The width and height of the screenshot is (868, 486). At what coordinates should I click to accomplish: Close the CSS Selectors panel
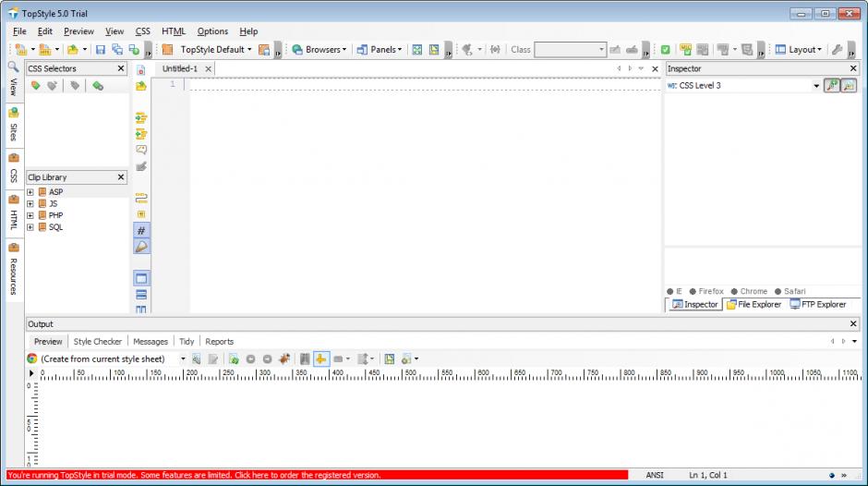pyautogui.click(x=121, y=68)
